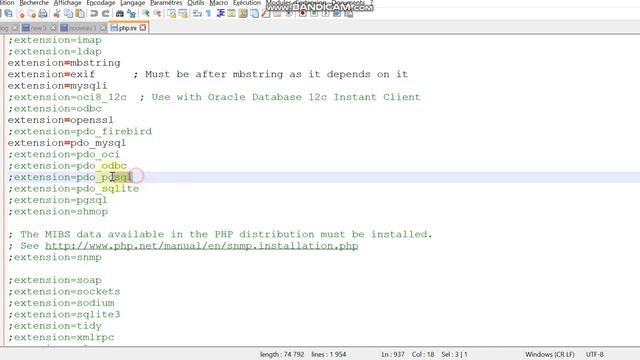Open the Recherche menu

point(34,3)
